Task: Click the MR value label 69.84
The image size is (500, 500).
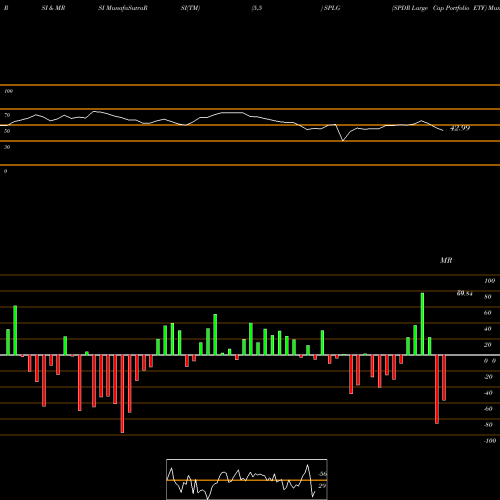Action: [464, 293]
